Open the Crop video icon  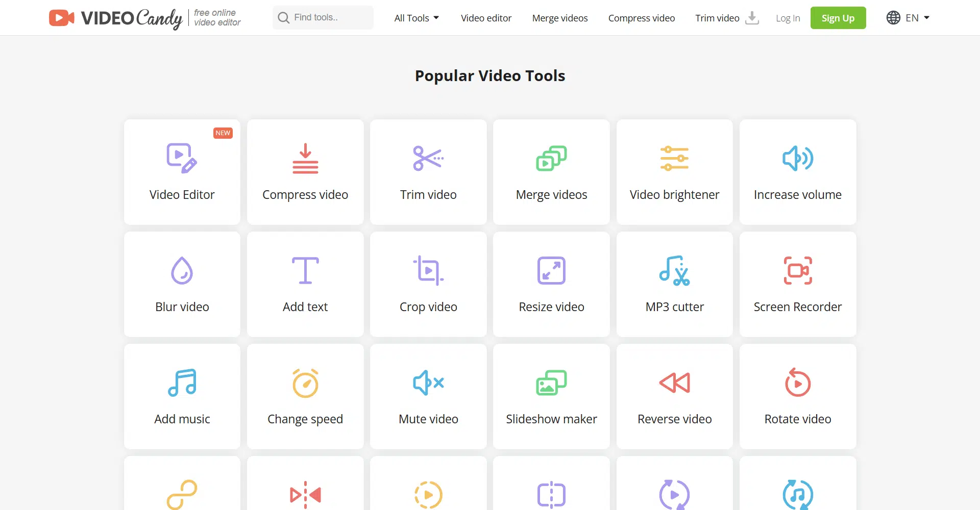(x=428, y=270)
